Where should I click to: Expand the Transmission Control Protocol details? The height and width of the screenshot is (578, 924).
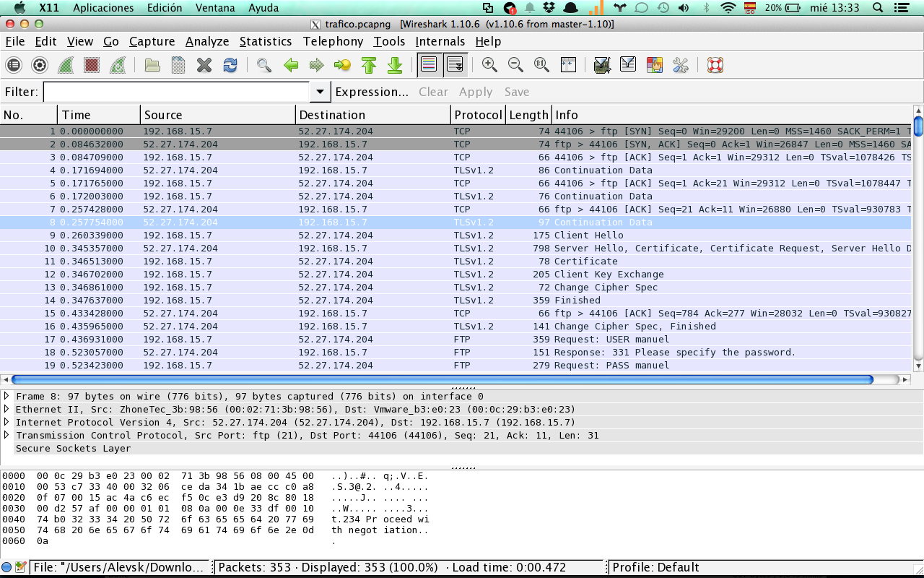7,435
